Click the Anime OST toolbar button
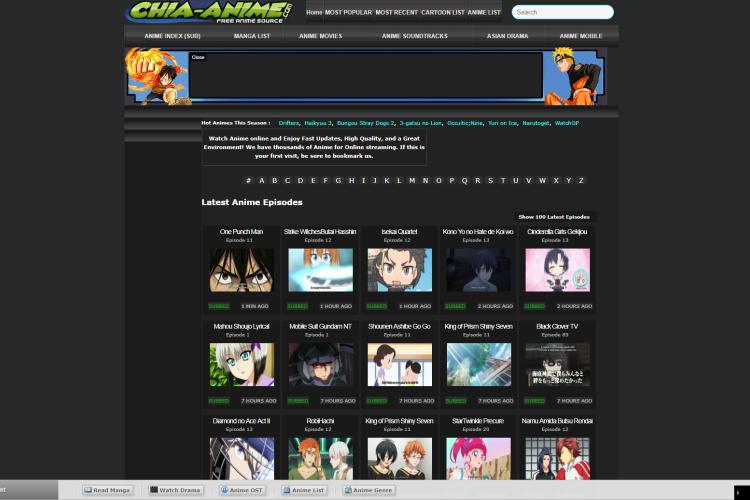The height and width of the screenshot is (500, 750). click(242, 490)
